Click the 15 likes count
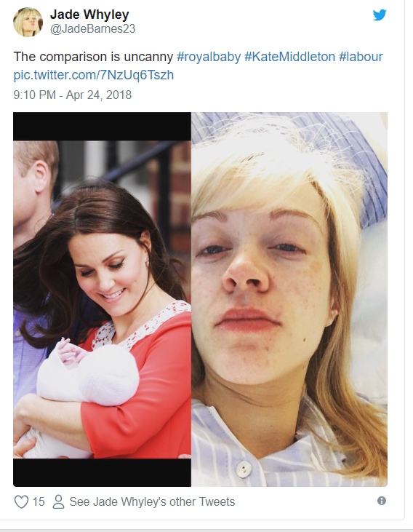 pyautogui.click(x=39, y=502)
